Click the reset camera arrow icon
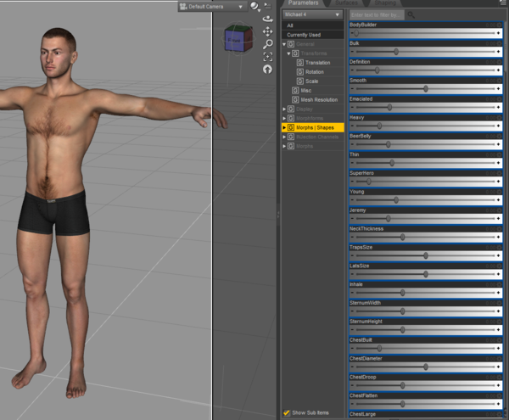The image size is (509, 420). tap(267, 69)
